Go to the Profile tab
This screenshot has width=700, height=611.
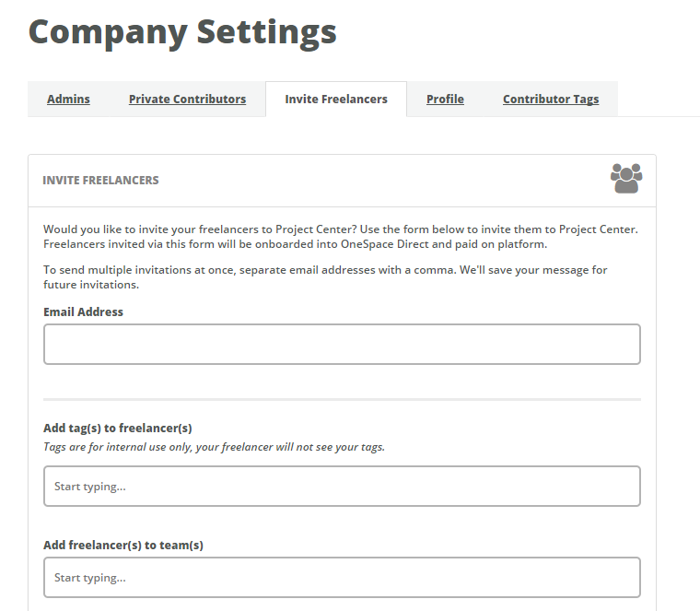coord(445,100)
